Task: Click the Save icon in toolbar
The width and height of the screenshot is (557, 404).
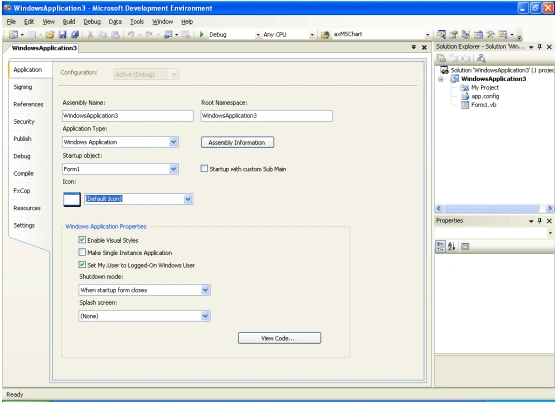Action: tap(63, 34)
